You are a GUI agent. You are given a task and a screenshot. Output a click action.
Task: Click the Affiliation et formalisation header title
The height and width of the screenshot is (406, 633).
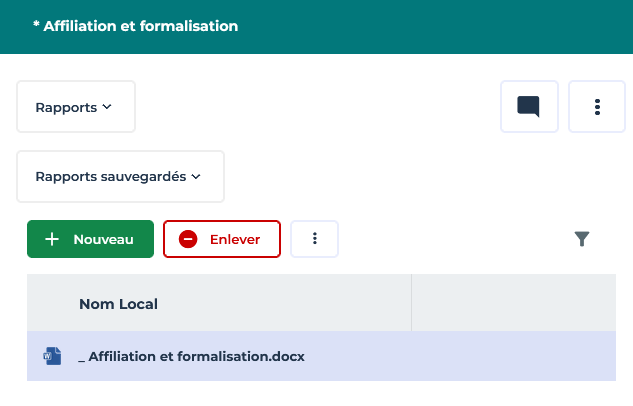(x=135, y=26)
